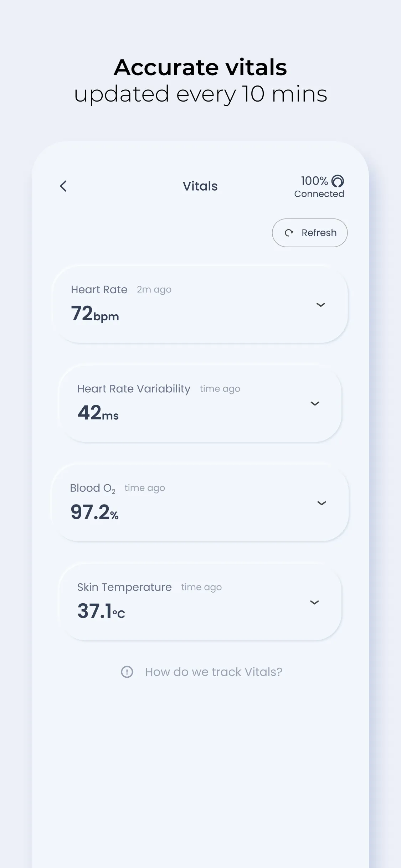Expand the Skin Temperature card
401x868 pixels.
pyautogui.click(x=314, y=602)
